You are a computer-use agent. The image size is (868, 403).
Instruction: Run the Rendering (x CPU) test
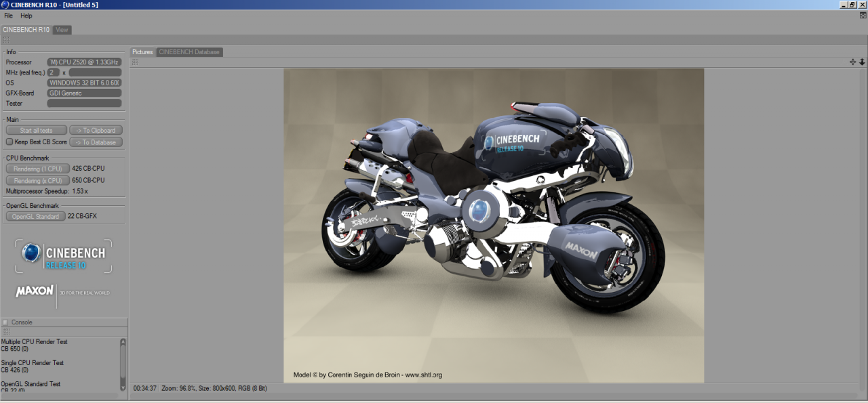click(38, 181)
